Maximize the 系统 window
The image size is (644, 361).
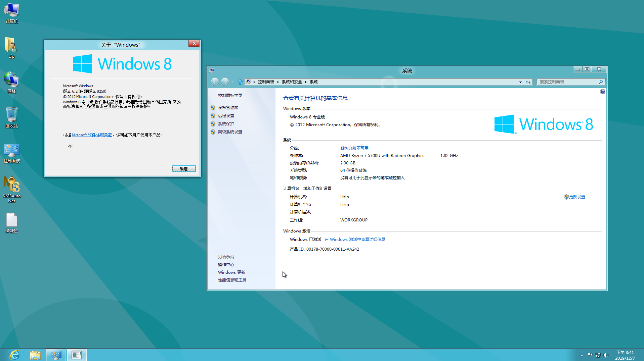(x=587, y=69)
